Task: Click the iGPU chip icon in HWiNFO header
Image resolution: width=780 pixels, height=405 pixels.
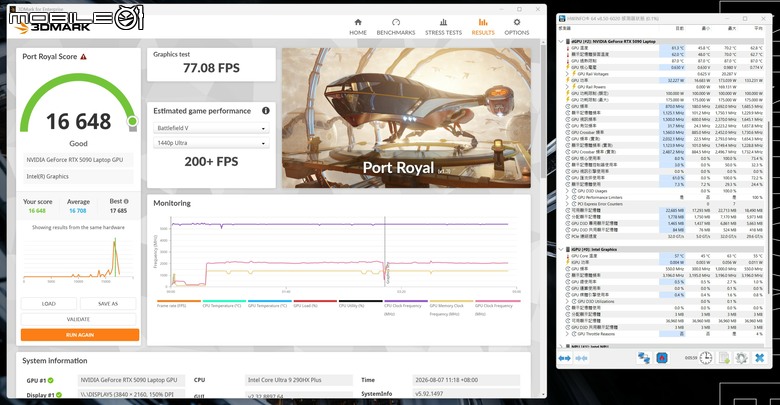Action: (568, 249)
